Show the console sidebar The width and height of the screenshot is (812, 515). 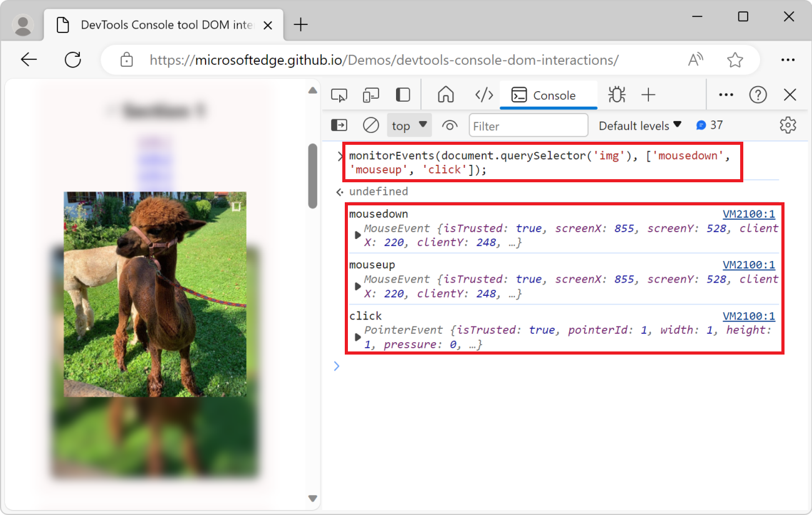point(339,125)
